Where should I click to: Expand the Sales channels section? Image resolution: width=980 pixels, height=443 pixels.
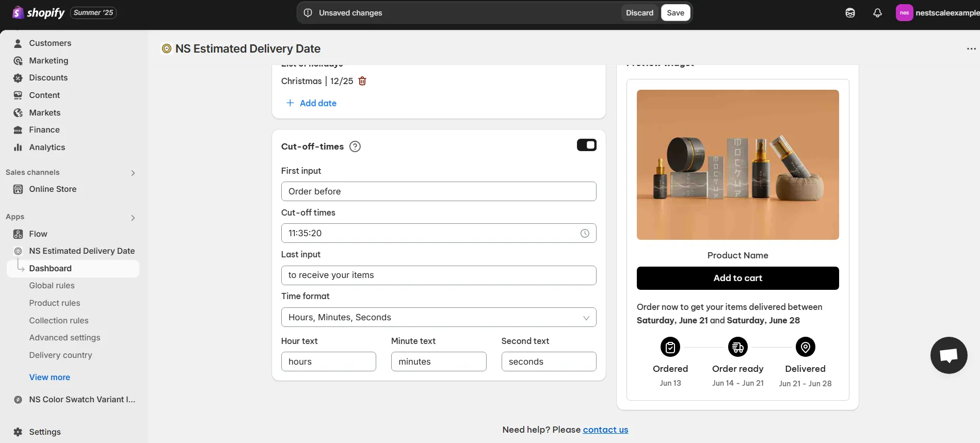pos(133,173)
